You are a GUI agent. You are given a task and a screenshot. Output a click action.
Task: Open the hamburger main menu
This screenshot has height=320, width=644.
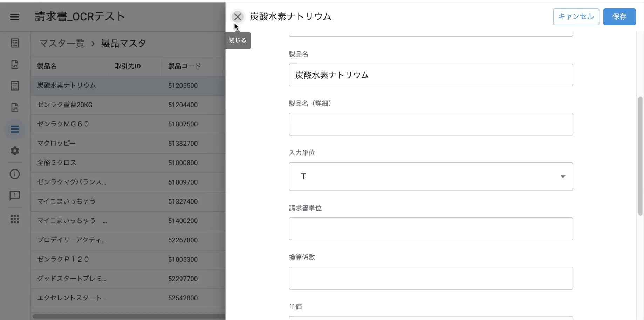coord(15,16)
